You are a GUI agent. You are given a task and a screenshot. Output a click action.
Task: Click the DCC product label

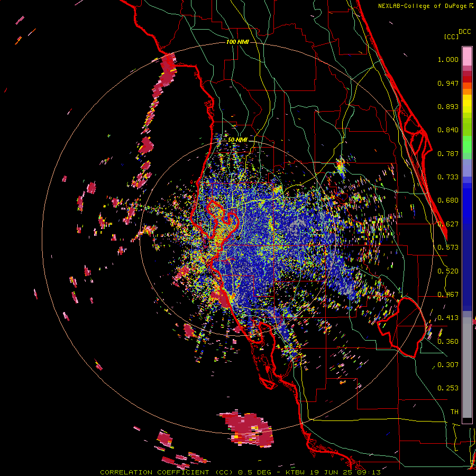click(464, 32)
